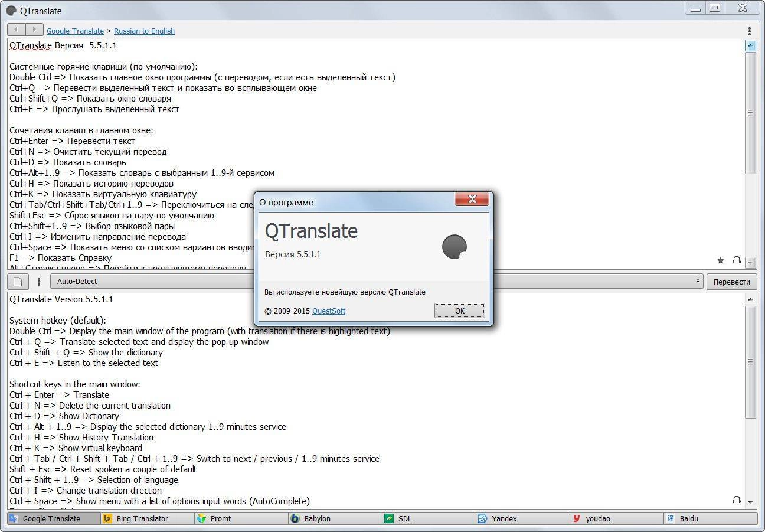Viewport: 765px width, 532px height.
Task: Click the source pane scrollbar up arrow
Action: point(751,45)
